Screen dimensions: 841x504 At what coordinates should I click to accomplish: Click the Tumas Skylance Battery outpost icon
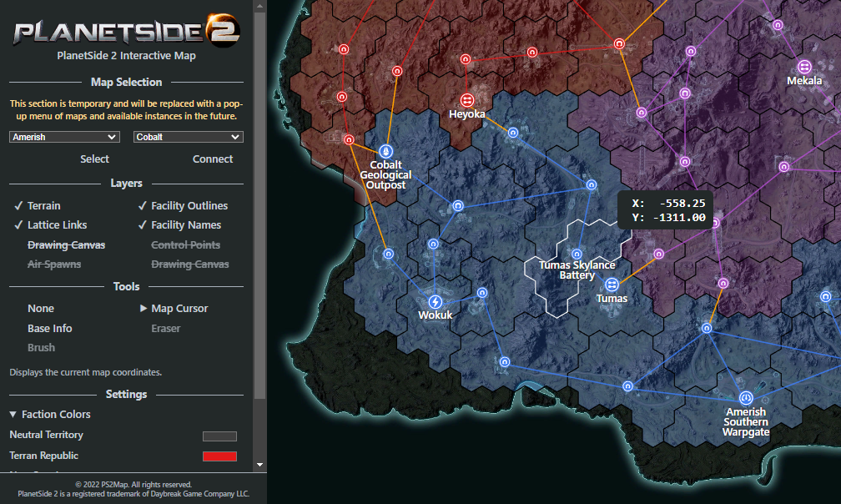point(577,255)
